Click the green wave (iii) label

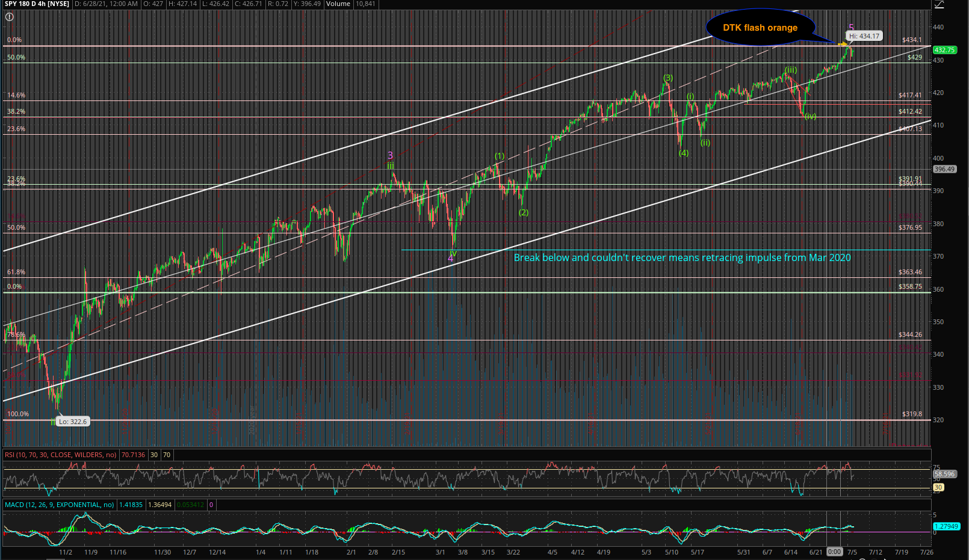pos(790,70)
